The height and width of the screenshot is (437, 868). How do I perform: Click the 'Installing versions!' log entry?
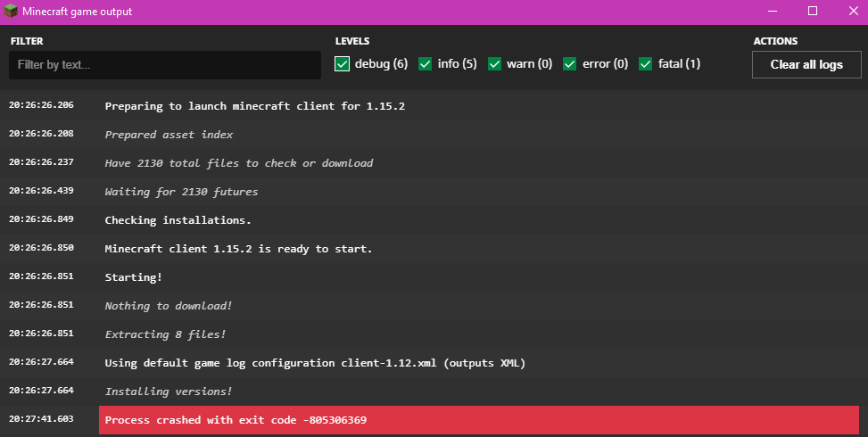tap(434, 392)
